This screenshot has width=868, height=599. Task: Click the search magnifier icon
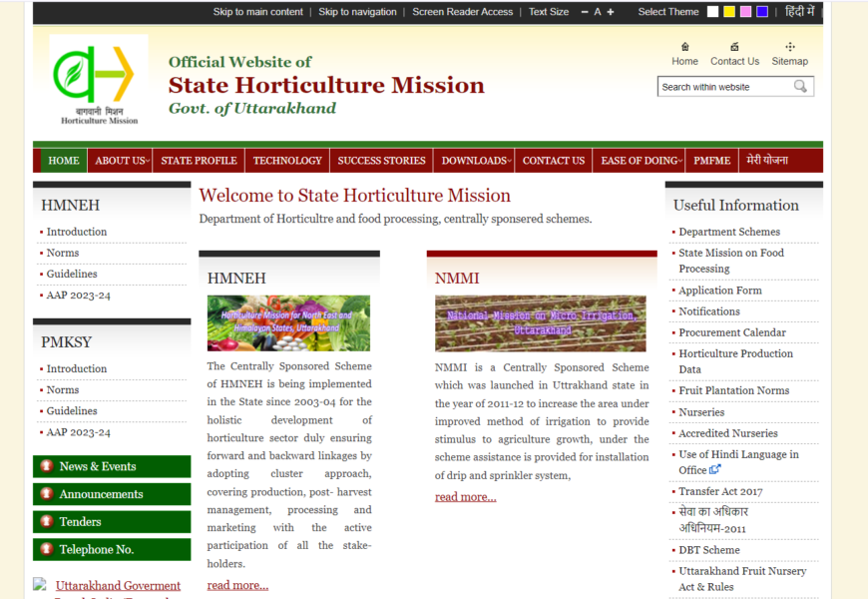coord(800,87)
